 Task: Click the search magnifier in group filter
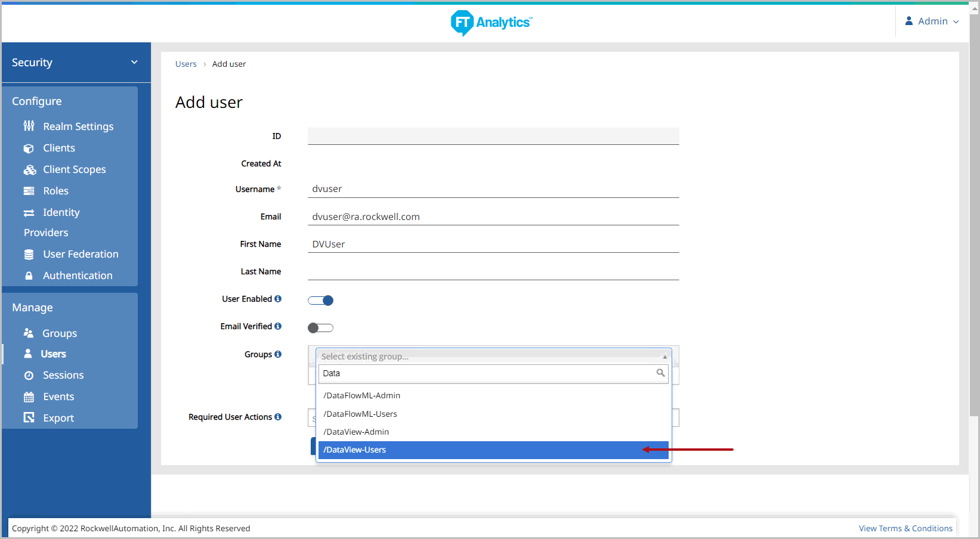(660, 373)
